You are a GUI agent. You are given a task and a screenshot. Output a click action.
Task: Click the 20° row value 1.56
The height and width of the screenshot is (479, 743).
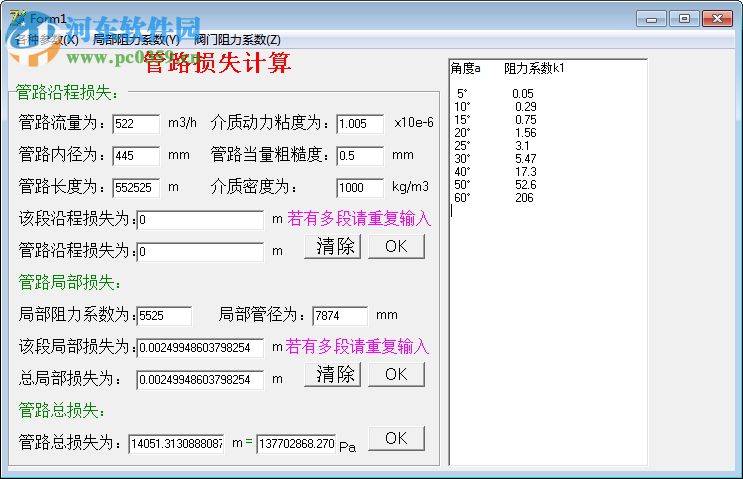pos(526,133)
